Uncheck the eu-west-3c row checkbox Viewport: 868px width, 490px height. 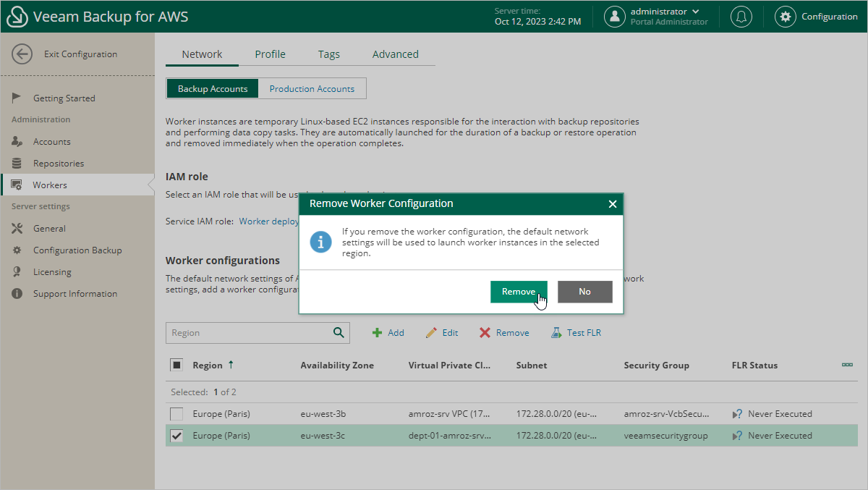(x=176, y=436)
